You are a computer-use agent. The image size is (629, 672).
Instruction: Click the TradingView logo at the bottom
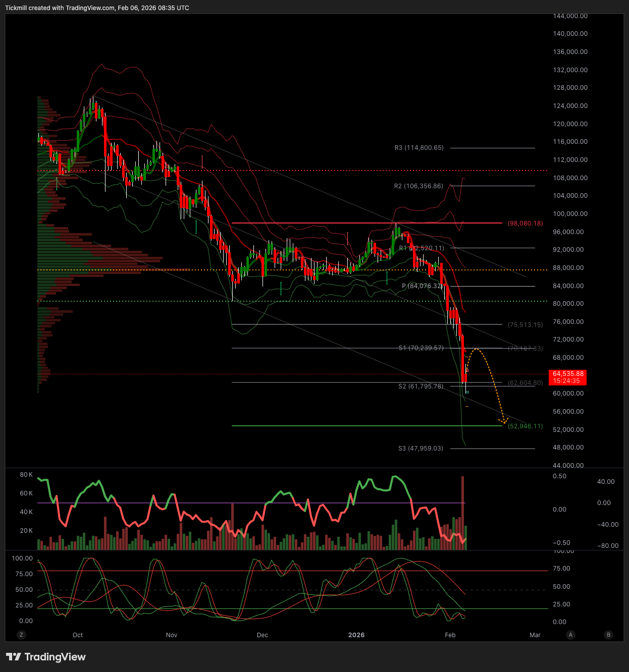[x=46, y=657]
